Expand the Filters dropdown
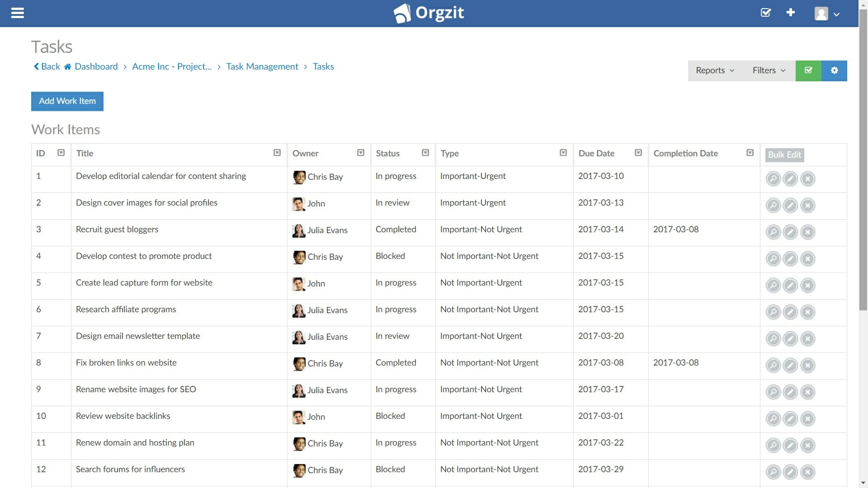The image size is (868, 488). click(769, 70)
